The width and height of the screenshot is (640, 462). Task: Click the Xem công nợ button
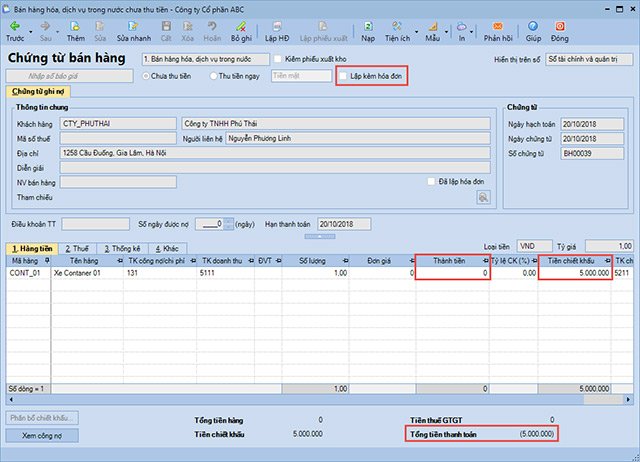pyautogui.click(x=43, y=436)
